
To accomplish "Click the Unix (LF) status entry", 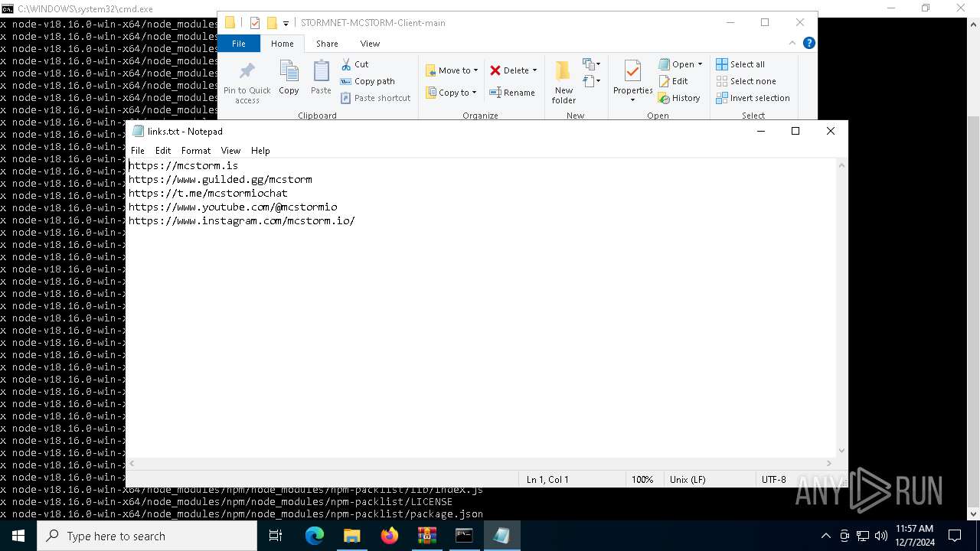I will (688, 480).
